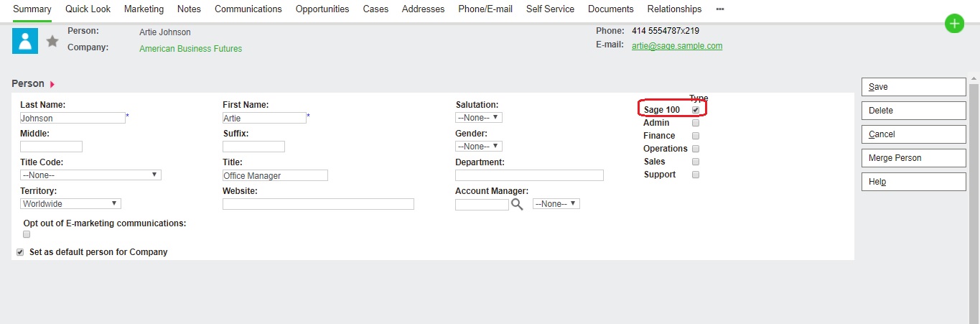Click the Merge Person button

point(913,158)
